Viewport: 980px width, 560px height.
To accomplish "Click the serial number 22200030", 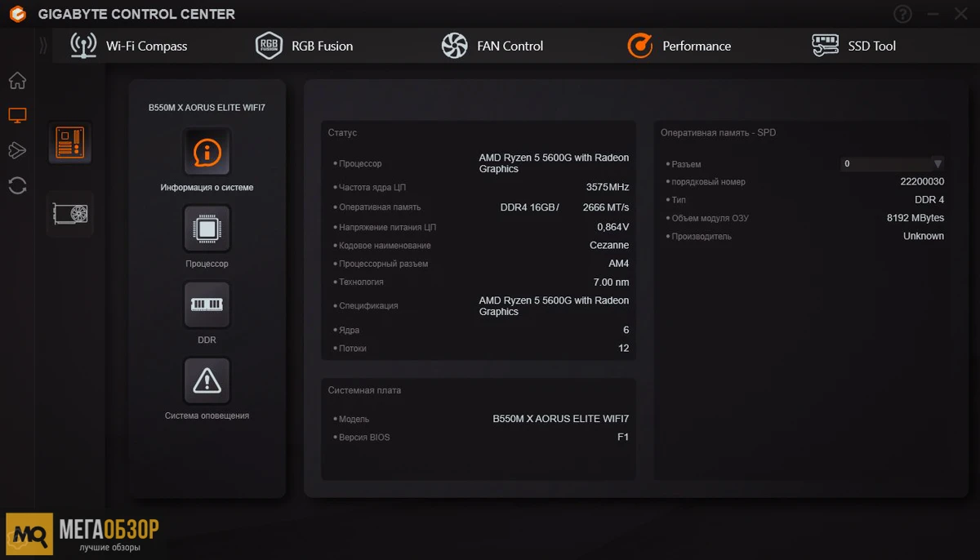I will [x=922, y=182].
